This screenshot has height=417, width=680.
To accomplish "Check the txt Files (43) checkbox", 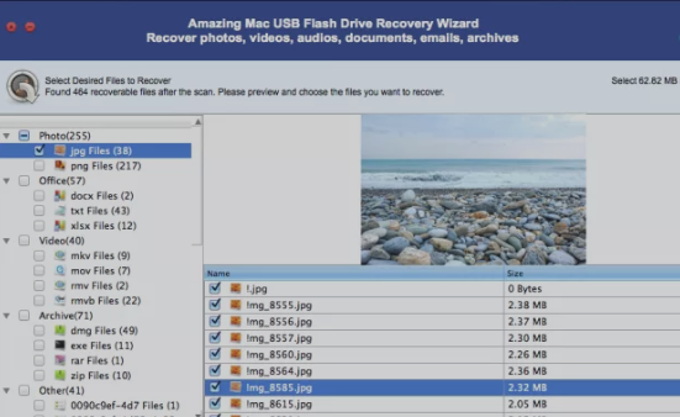I will click(39, 211).
